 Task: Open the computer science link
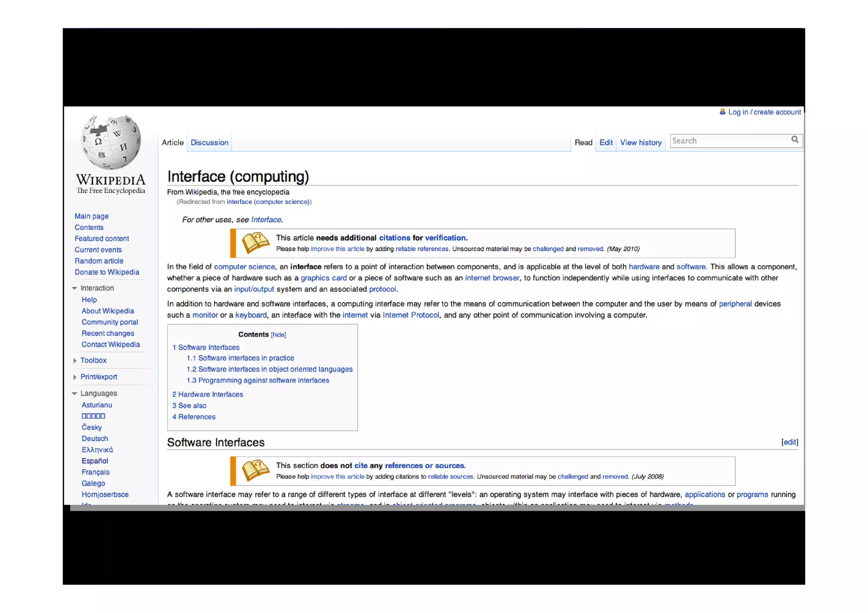click(x=244, y=266)
